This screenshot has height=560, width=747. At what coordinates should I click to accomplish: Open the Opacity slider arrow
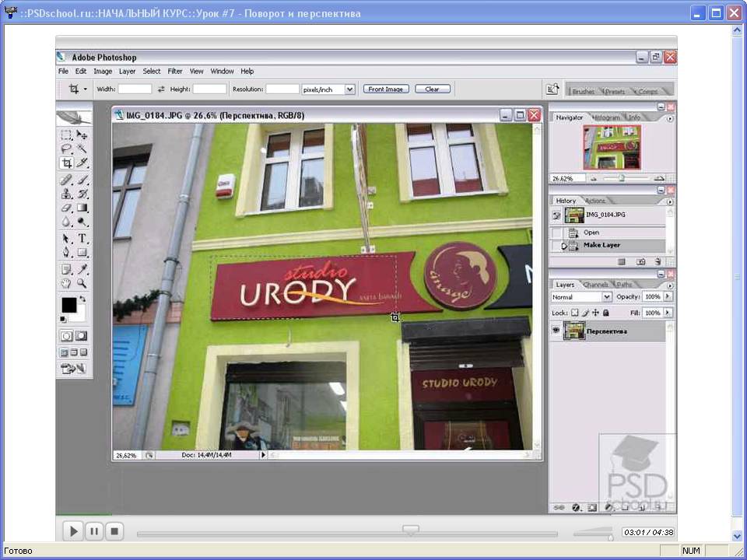pos(668,296)
